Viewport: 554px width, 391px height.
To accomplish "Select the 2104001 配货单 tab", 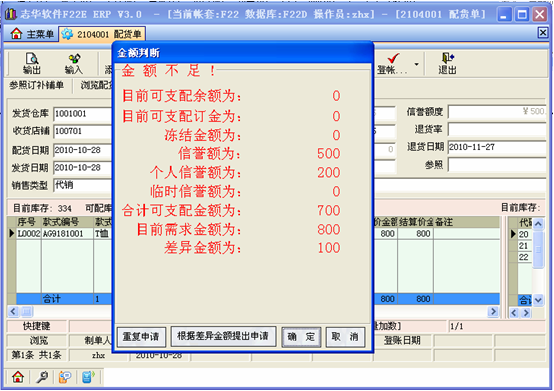I will (102, 34).
